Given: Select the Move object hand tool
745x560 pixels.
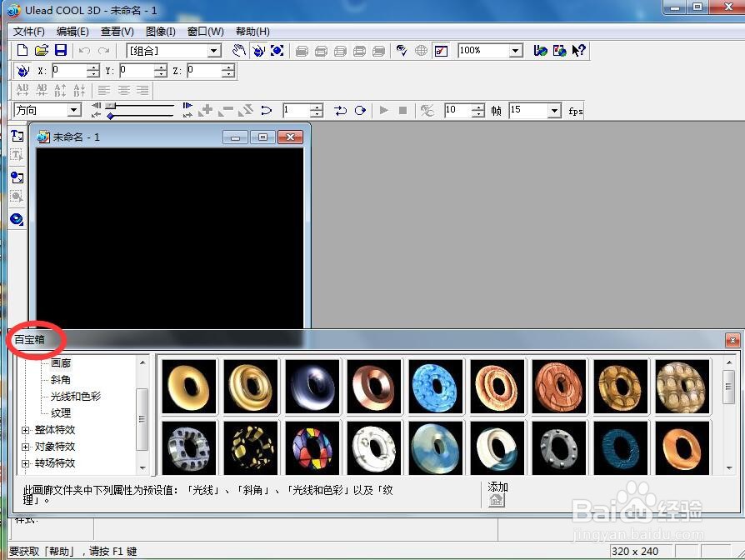Looking at the screenshot, I should [x=238, y=50].
